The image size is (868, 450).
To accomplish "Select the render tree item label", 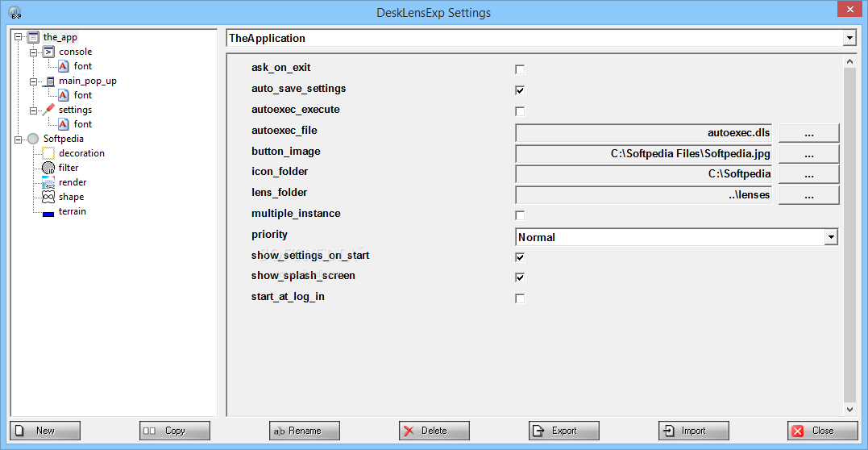I will (x=73, y=182).
